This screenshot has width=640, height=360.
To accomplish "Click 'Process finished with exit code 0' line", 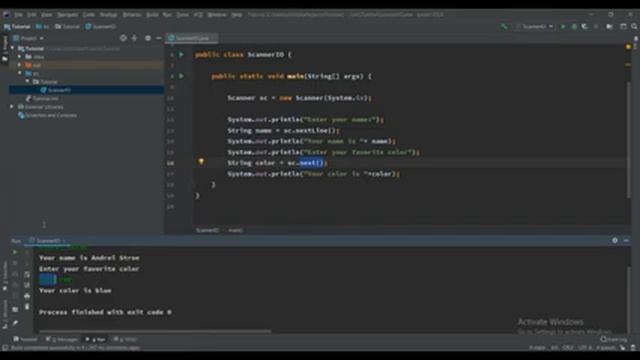I will click(x=105, y=312).
